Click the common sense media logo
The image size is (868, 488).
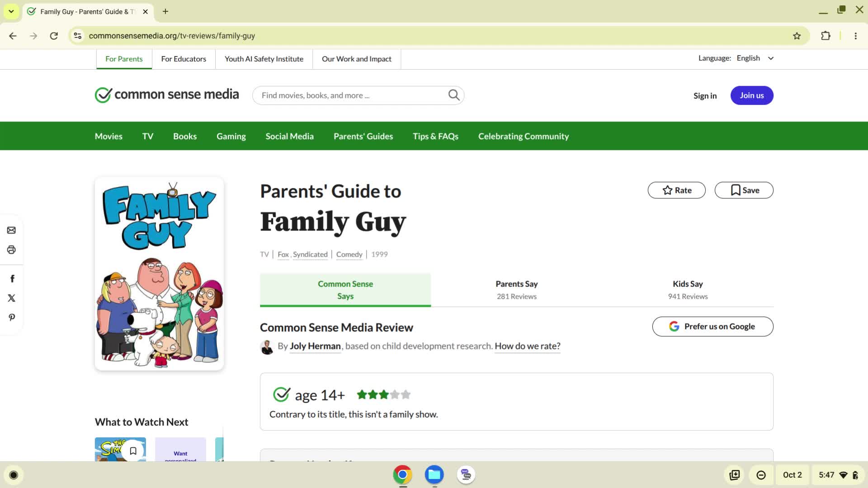pos(167,94)
